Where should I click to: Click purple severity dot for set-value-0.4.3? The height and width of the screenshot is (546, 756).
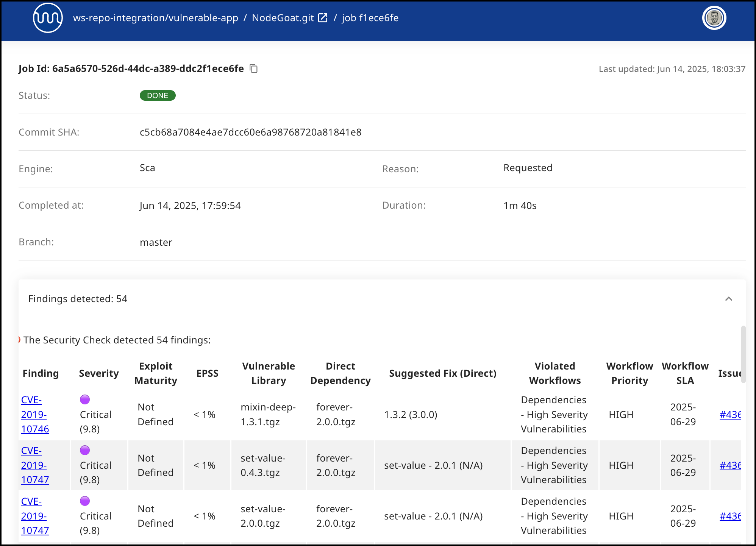(85, 450)
